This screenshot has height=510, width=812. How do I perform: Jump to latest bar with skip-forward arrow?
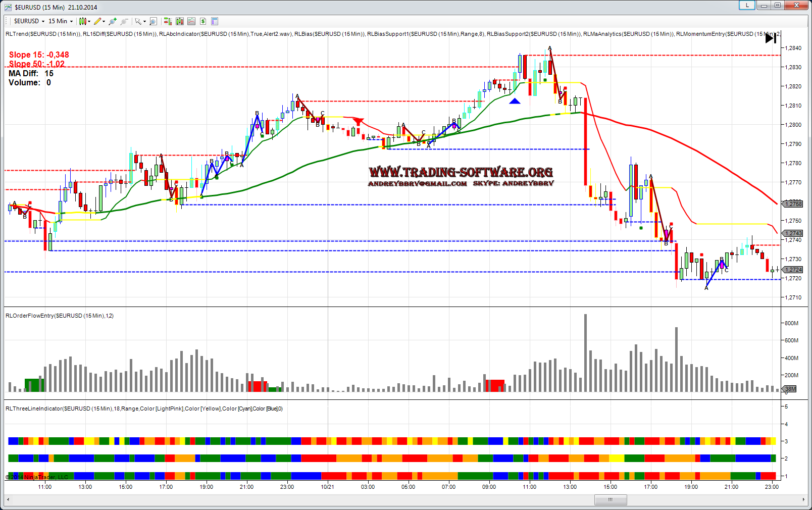tap(771, 38)
